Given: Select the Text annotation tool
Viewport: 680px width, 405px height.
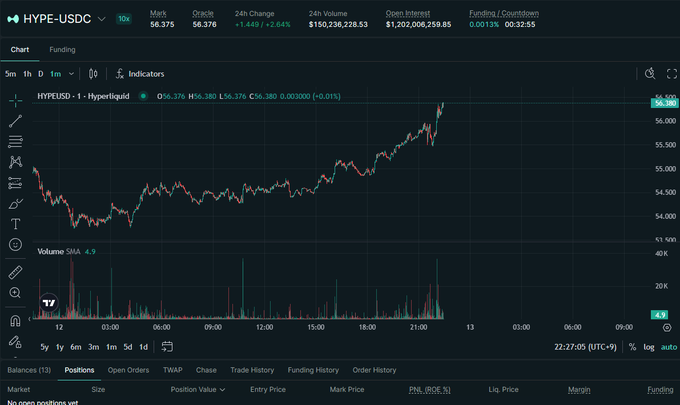Looking at the screenshot, I should [15, 224].
